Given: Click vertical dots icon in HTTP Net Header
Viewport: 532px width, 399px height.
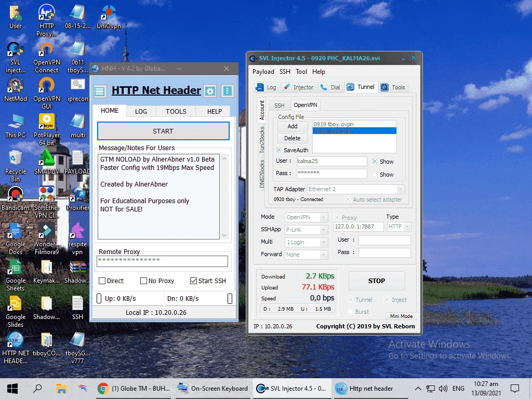Looking at the screenshot, I should coord(228,91).
